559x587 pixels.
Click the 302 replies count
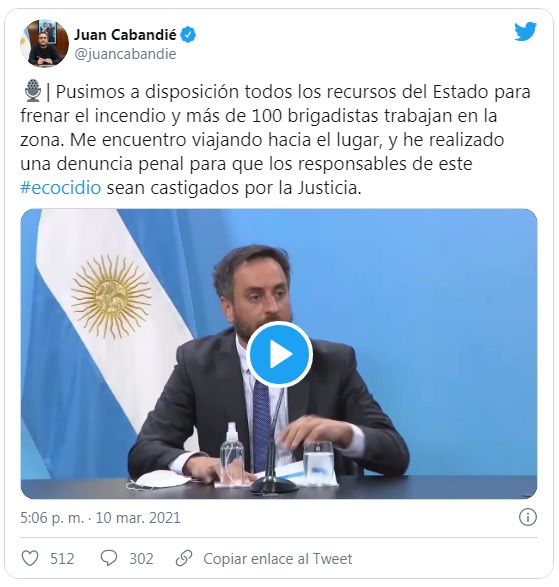pos(141,559)
